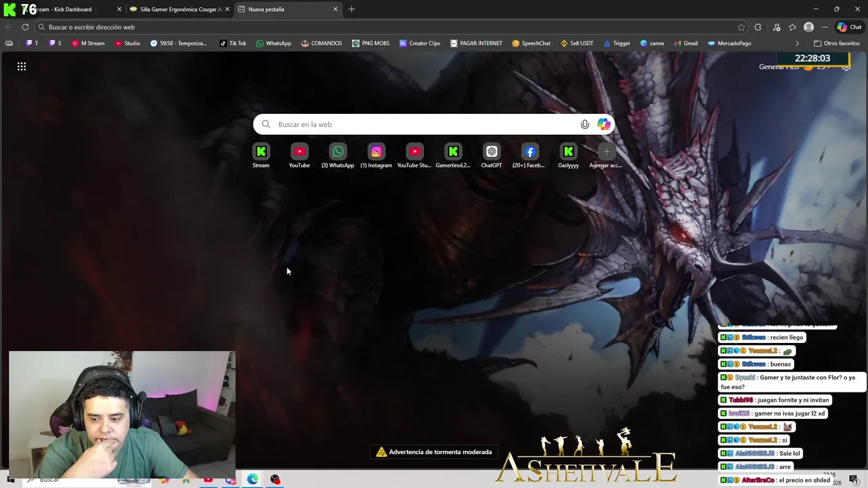The width and height of the screenshot is (868, 488).
Task: Open the M Stream bookmark
Action: pyautogui.click(x=88, y=43)
